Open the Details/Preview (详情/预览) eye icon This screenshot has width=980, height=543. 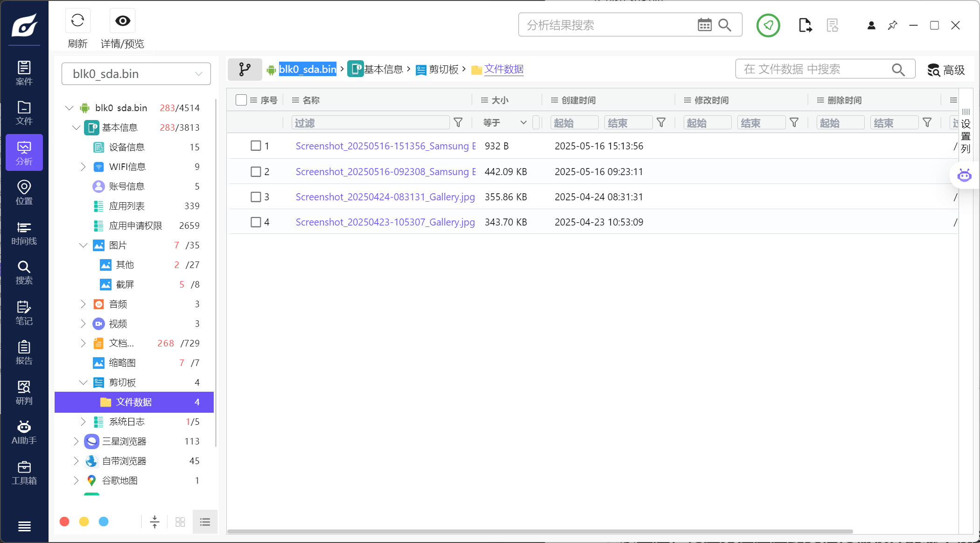(123, 21)
